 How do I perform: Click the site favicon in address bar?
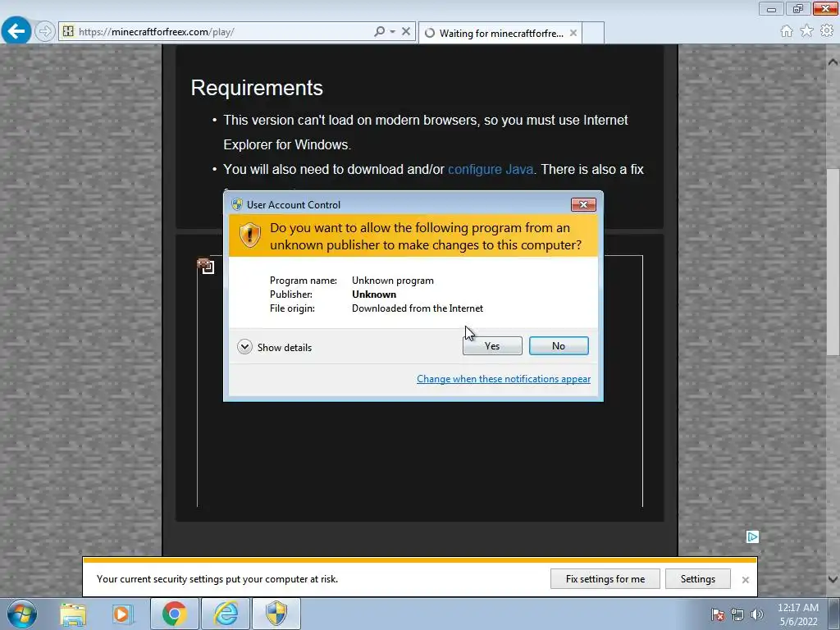(68, 32)
